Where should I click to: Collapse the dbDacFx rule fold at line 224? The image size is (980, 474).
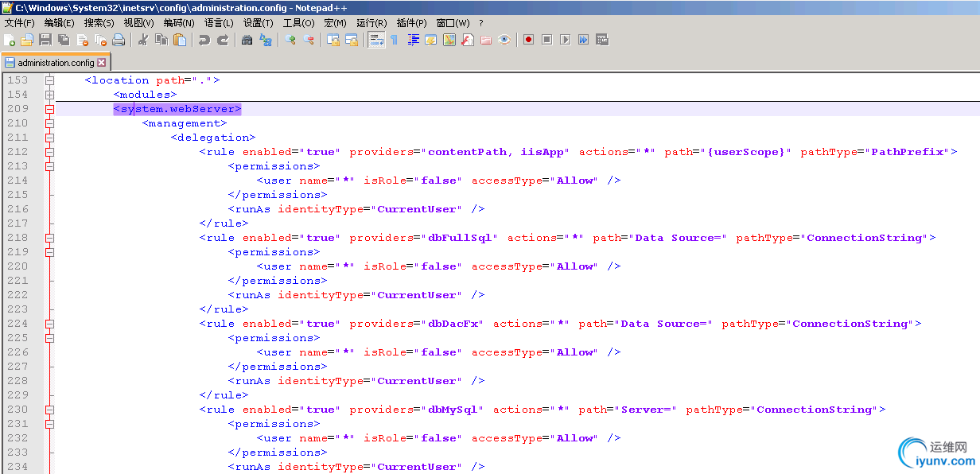[x=49, y=324]
